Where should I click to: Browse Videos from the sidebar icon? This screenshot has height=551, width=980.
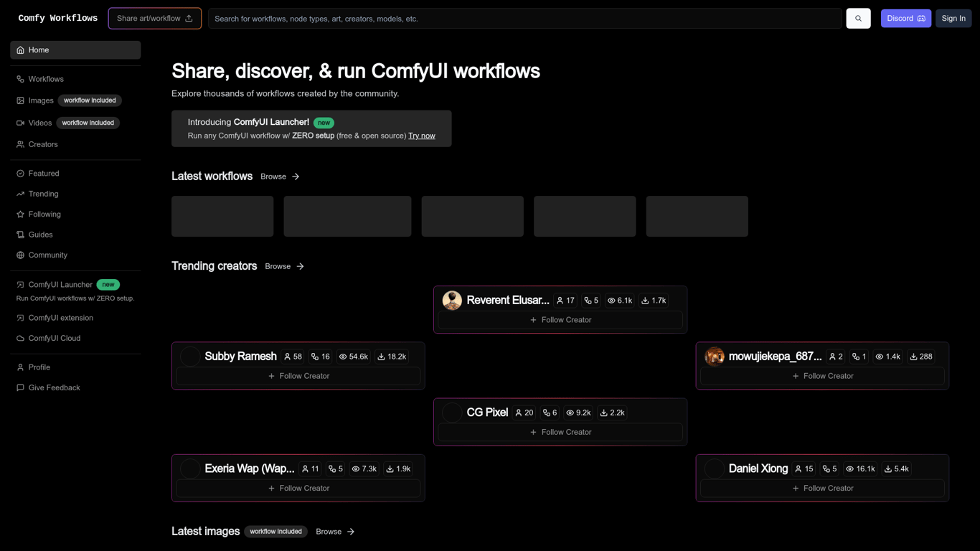coord(40,123)
